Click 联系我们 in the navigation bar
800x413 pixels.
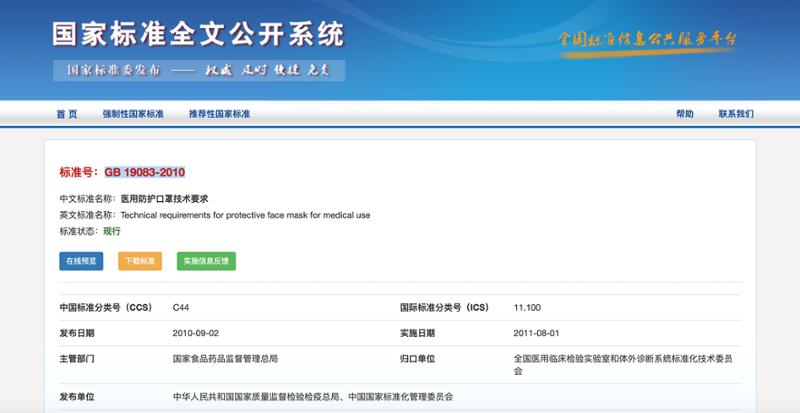tap(736, 114)
